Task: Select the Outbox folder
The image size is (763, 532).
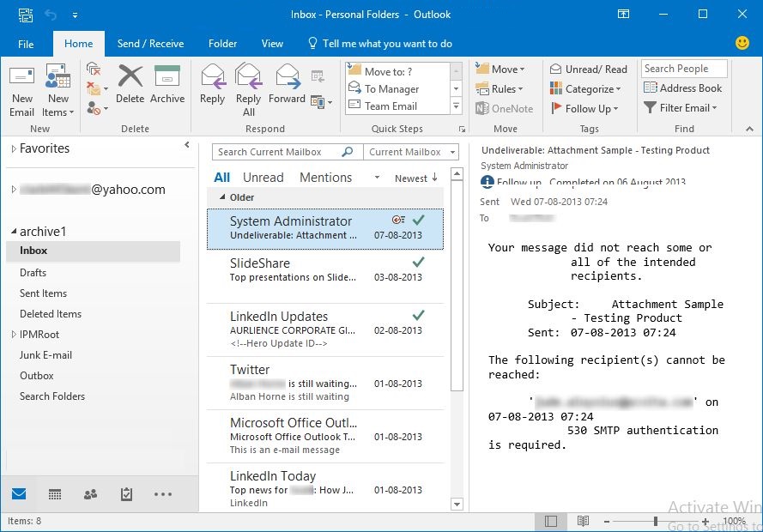Action: [37, 376]
